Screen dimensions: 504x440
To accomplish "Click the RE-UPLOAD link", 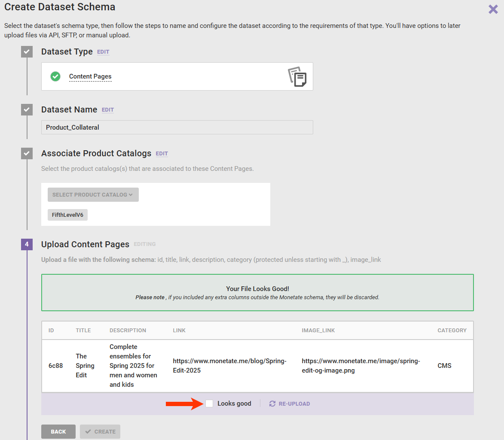I will click(294, 404).
